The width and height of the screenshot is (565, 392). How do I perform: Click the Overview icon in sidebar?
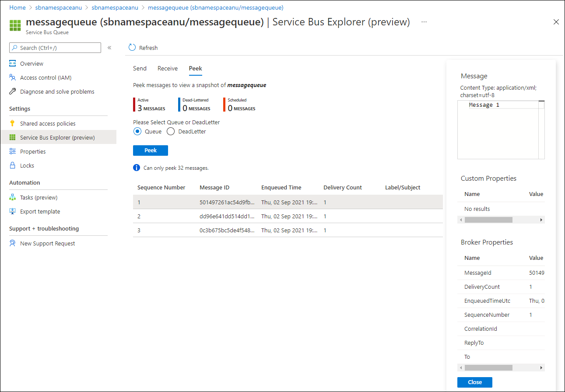point(13,63)
